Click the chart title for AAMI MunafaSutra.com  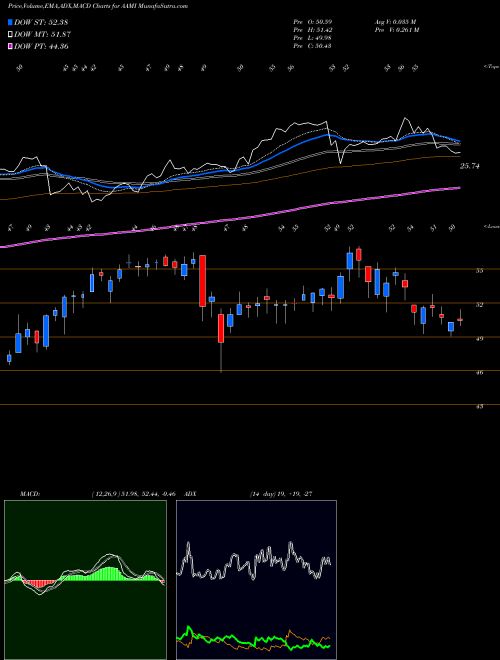[98, 6]
